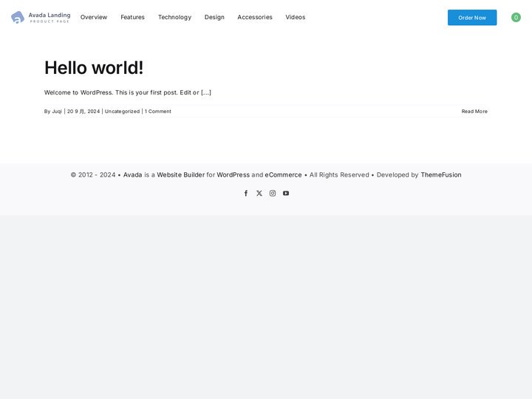Open the Website Builder footer link
532x399 pixels.
(181, 174)
